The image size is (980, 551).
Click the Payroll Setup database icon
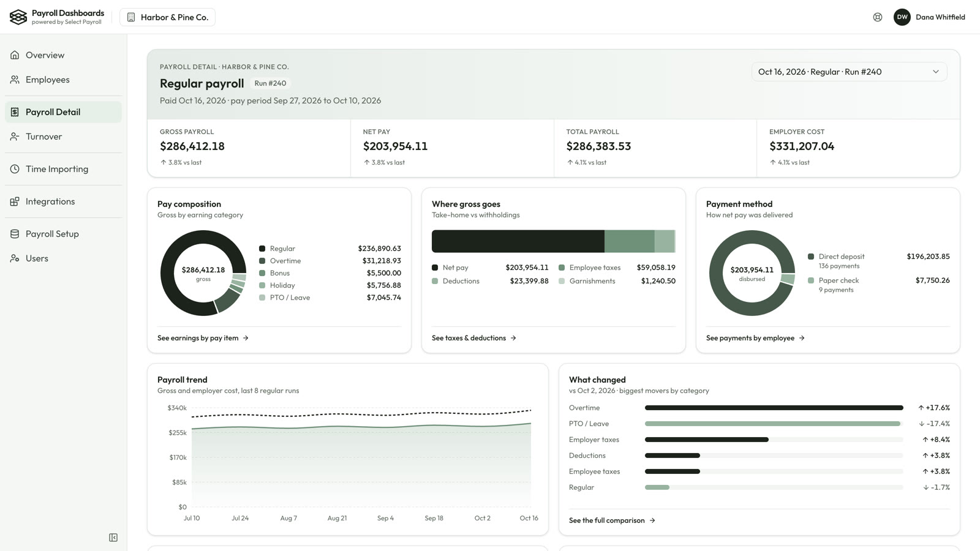(15, 234)
